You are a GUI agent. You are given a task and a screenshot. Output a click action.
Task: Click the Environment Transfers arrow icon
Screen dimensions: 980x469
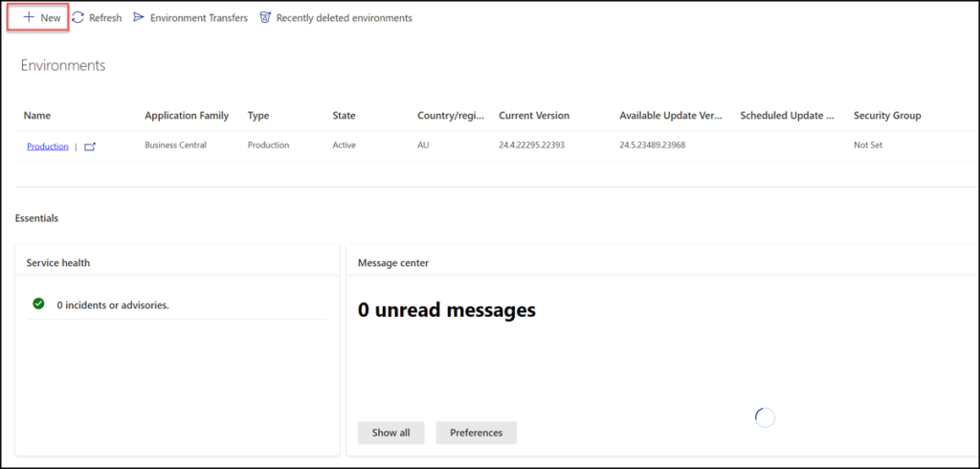[139, 17]
